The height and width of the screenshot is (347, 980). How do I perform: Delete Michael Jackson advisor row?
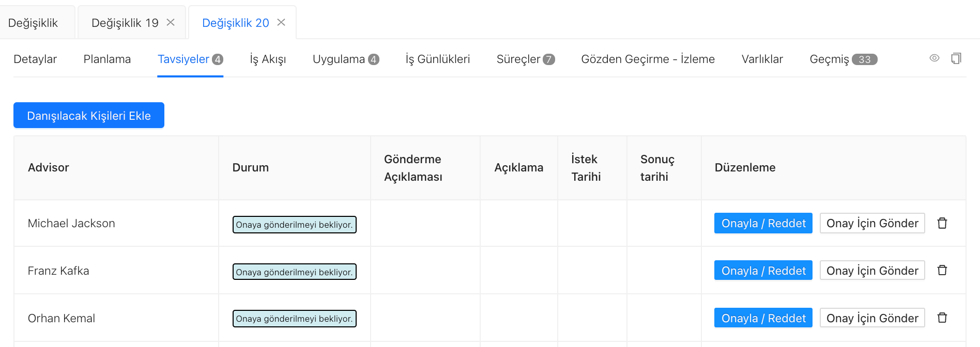[942, 223]
